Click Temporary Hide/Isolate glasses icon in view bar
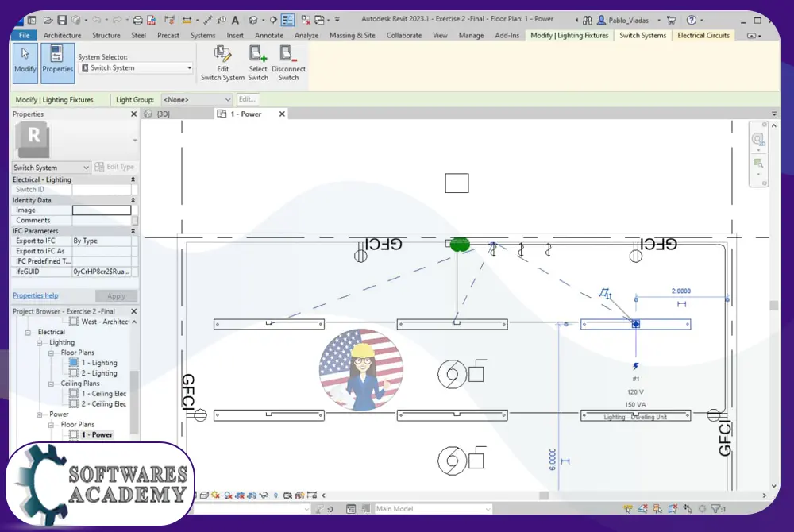 (264, 495)
